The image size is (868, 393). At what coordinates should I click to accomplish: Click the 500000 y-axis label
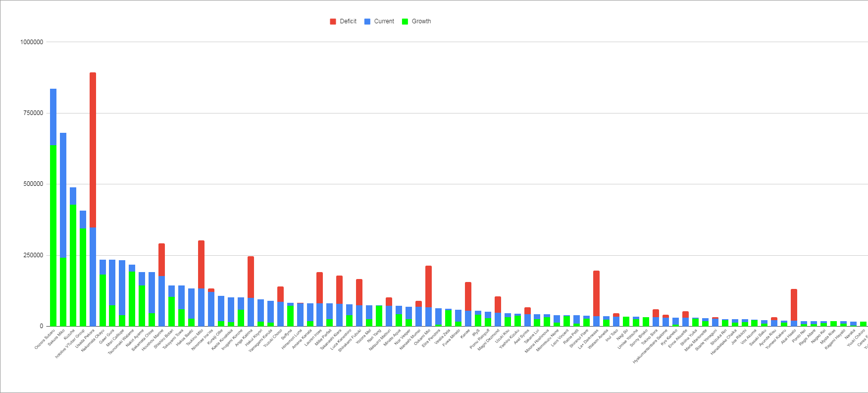(33, 184)
